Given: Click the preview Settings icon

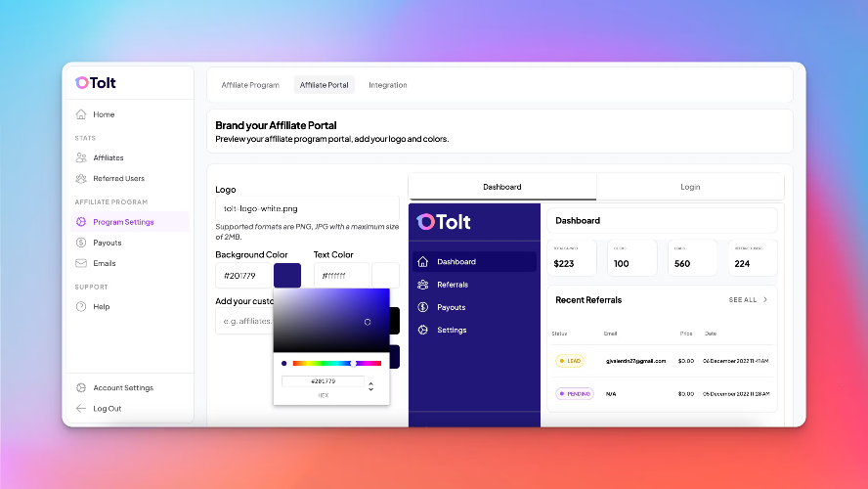Looking at the screenshot, I should pyautogui.click(x=423, y=330).
